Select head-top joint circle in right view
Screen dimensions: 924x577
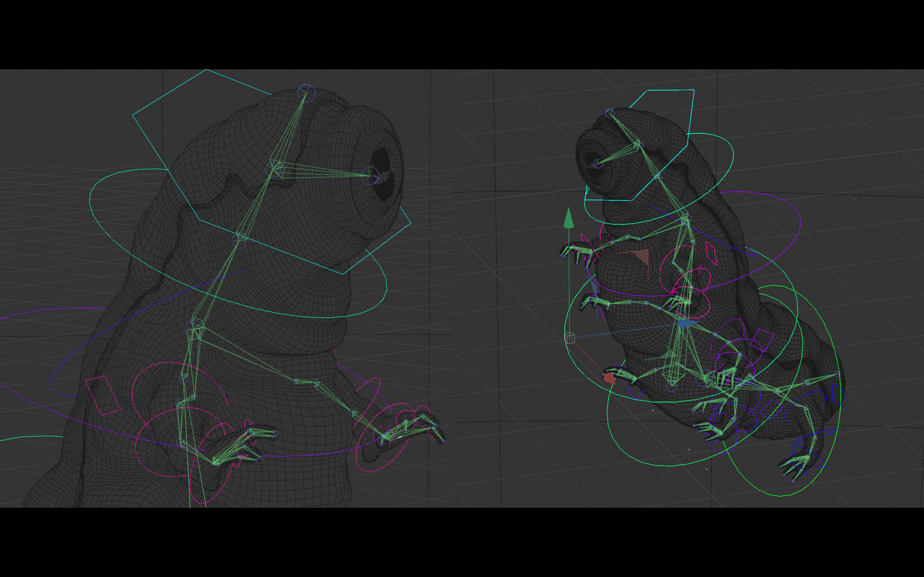point(610,113)
